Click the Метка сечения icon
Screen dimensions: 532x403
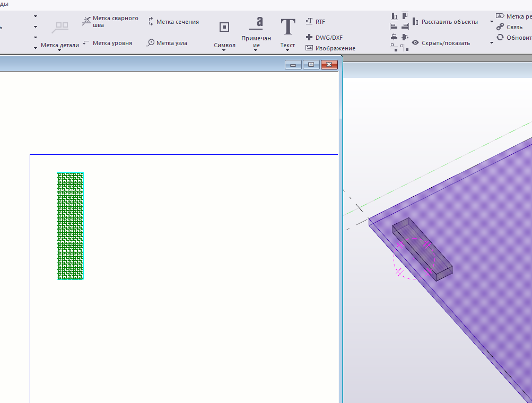151,22
